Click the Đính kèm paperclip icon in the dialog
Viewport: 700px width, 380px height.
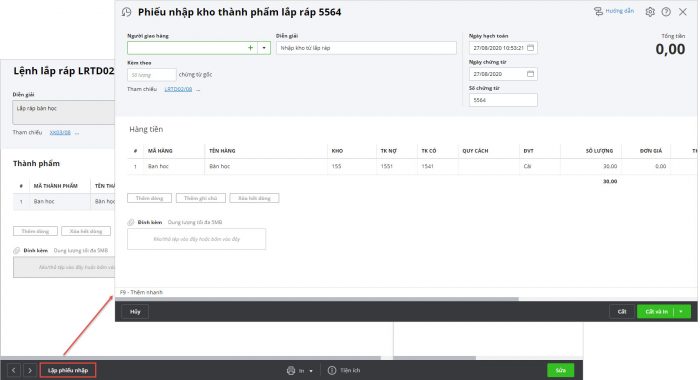pyautogui.click(x=131, y=222)
